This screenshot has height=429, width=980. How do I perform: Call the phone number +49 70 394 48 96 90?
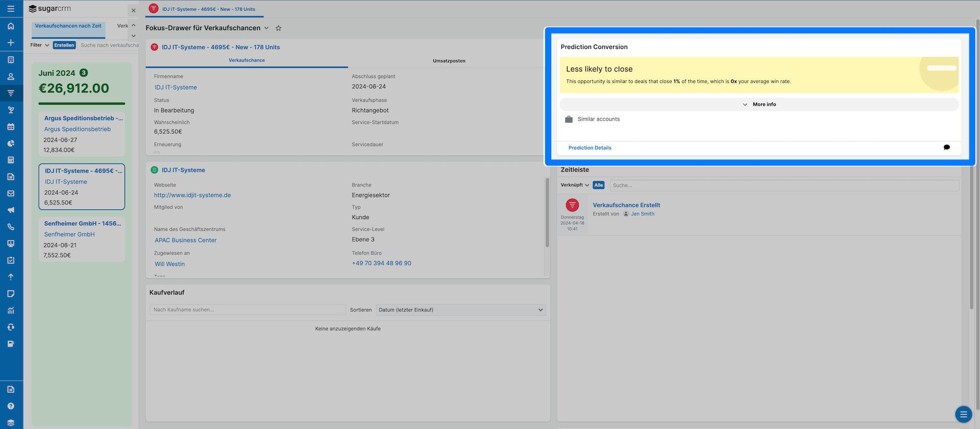pyautogui.click(x=381, y=264)
